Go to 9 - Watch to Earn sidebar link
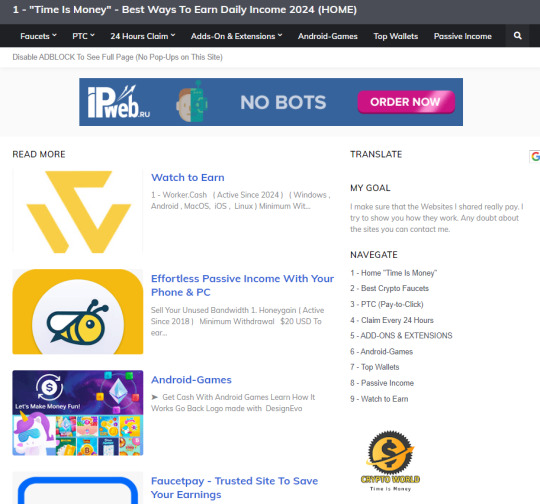540x504 pixels. [379, 399]
